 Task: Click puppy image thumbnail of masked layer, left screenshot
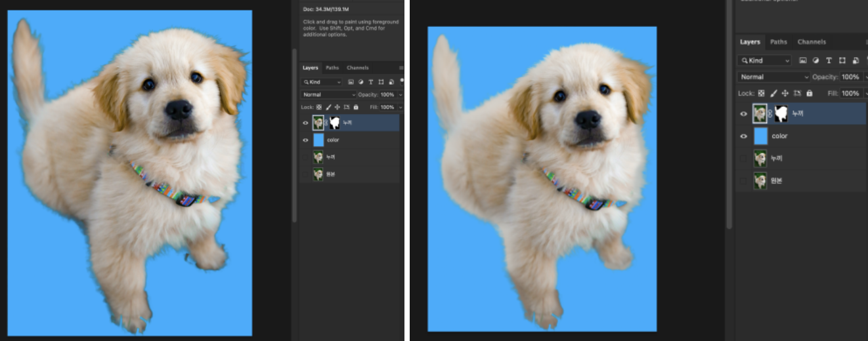click(318, 123)
